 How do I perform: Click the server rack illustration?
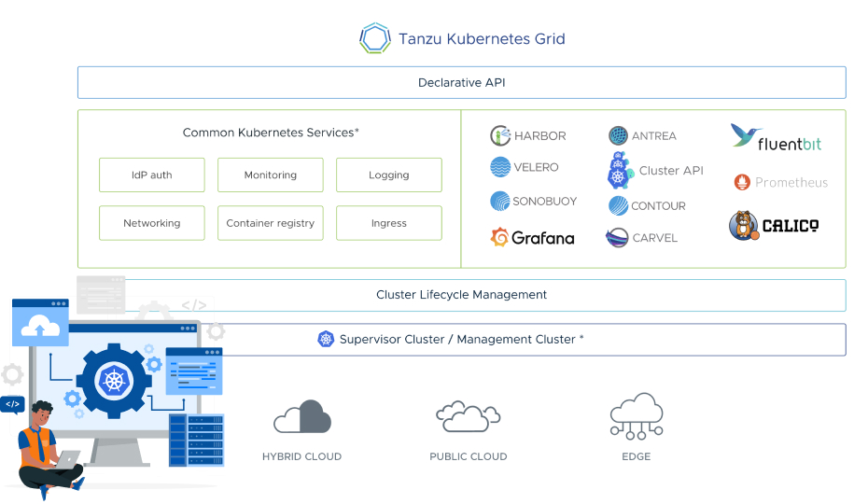tap(197, 440)
